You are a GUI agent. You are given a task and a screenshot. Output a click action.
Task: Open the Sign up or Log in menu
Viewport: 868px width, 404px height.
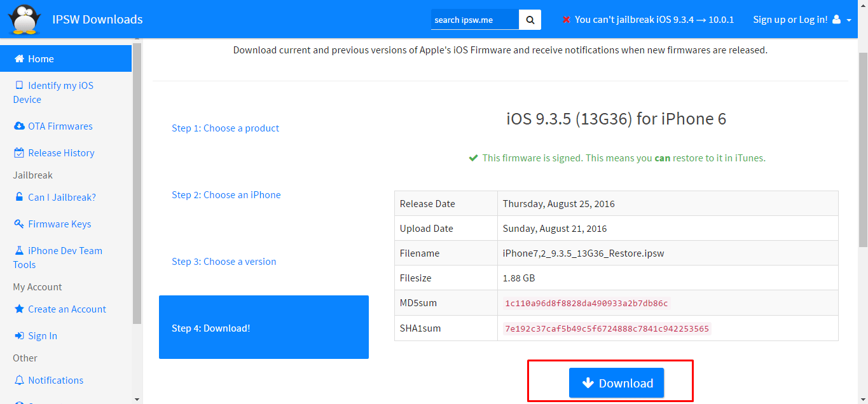[801, 20]
